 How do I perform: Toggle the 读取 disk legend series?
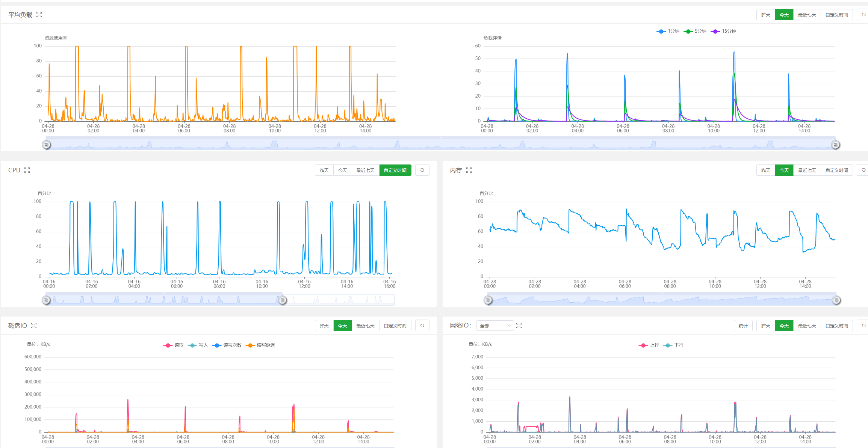pos(174,345)
